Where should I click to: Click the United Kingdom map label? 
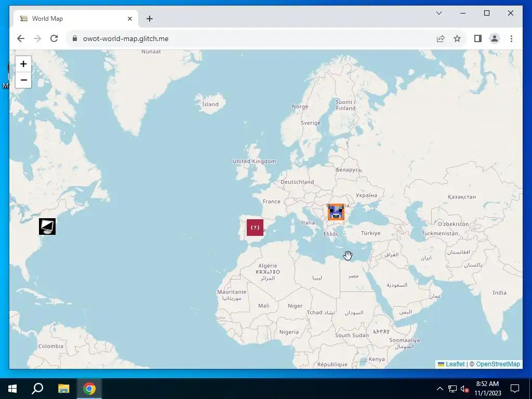tap(254, 161)
